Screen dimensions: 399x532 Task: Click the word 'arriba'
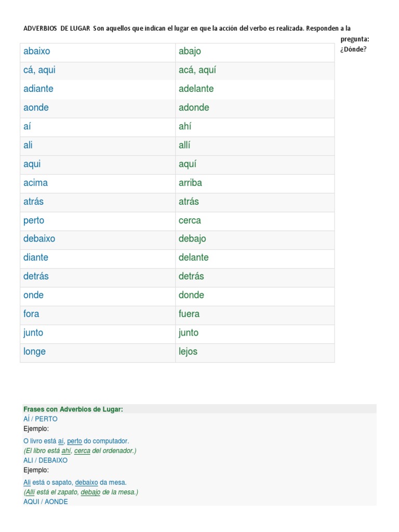tap(190, 183)
